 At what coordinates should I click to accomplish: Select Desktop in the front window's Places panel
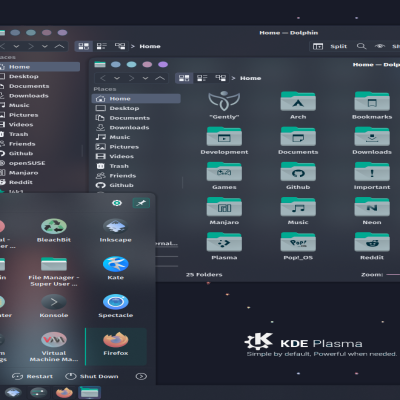point(136,108)
